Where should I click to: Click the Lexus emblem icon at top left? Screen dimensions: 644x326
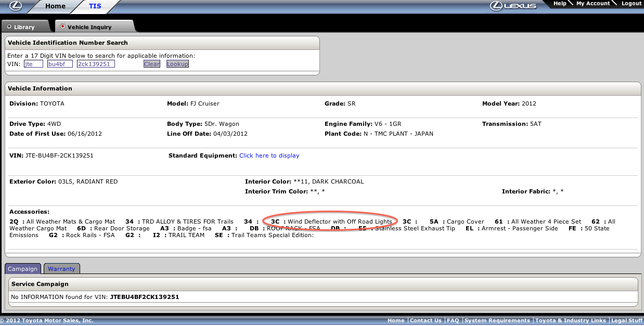coord(16,6)
